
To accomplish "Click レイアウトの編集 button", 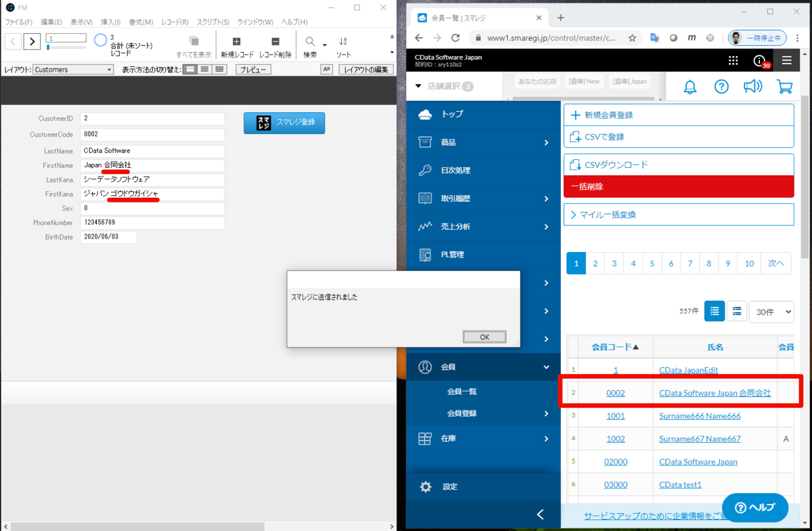I will pos(366,69).
